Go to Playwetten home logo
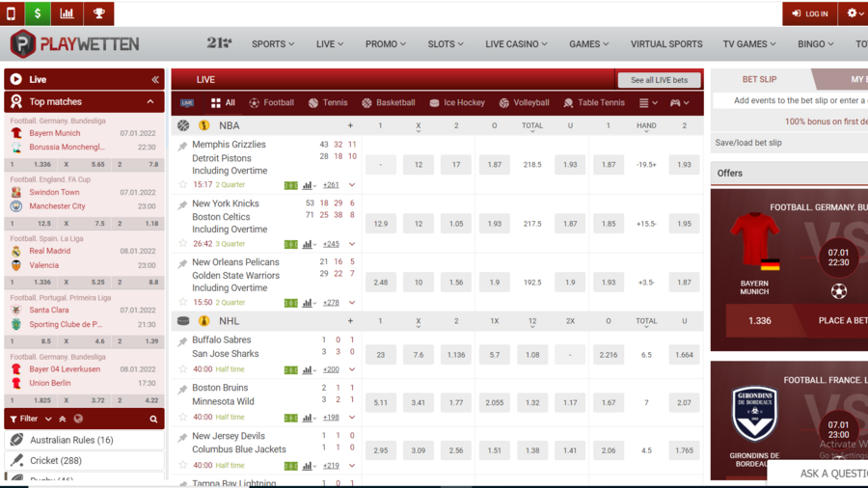This screenshot has height=488, width=868. [74, 44]
